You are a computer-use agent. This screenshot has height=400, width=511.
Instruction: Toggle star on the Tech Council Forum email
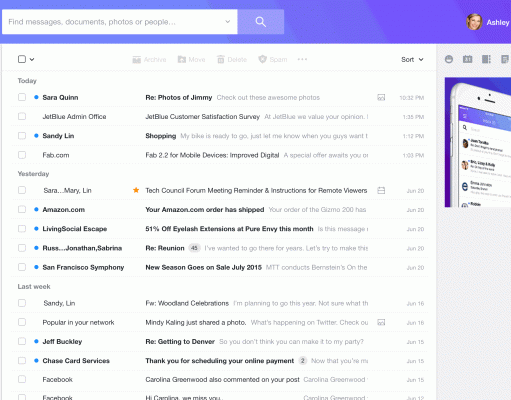(136, 190)
